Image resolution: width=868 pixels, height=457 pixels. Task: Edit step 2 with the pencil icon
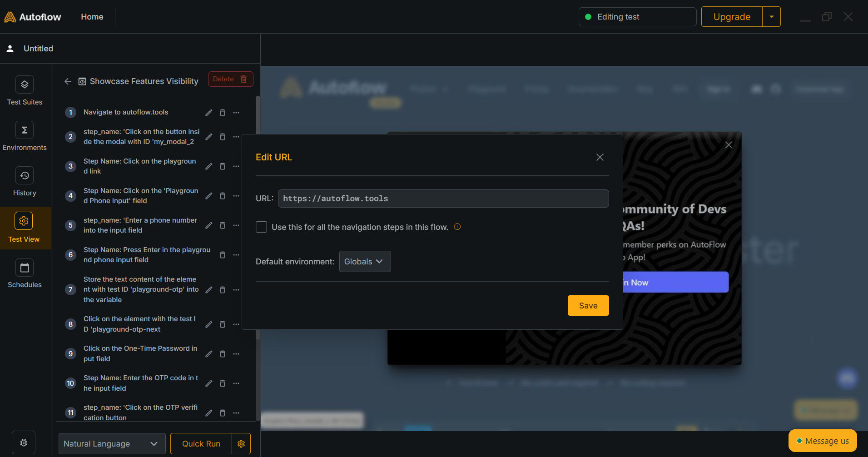[209, 137]
